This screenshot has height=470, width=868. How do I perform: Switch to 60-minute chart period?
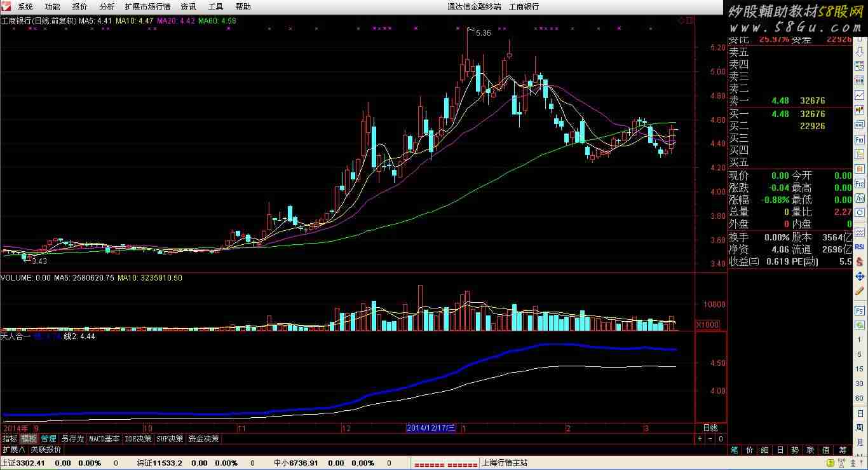pos(859,399)
